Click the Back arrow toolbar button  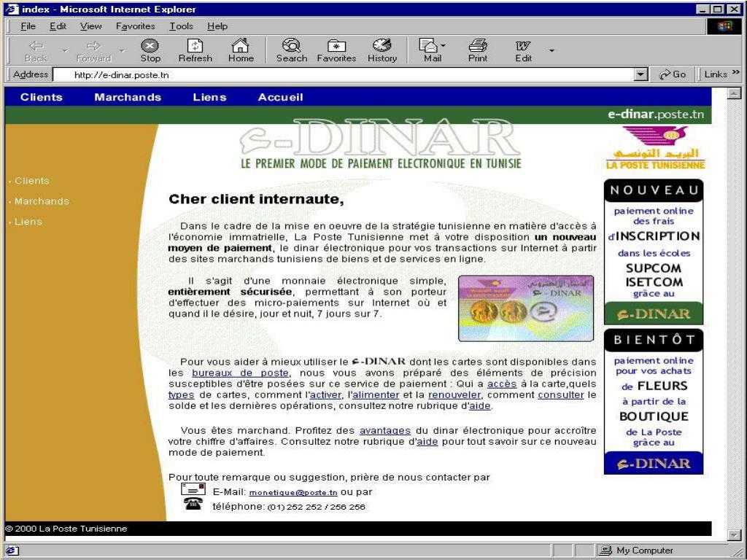click(x=36, y=50)
